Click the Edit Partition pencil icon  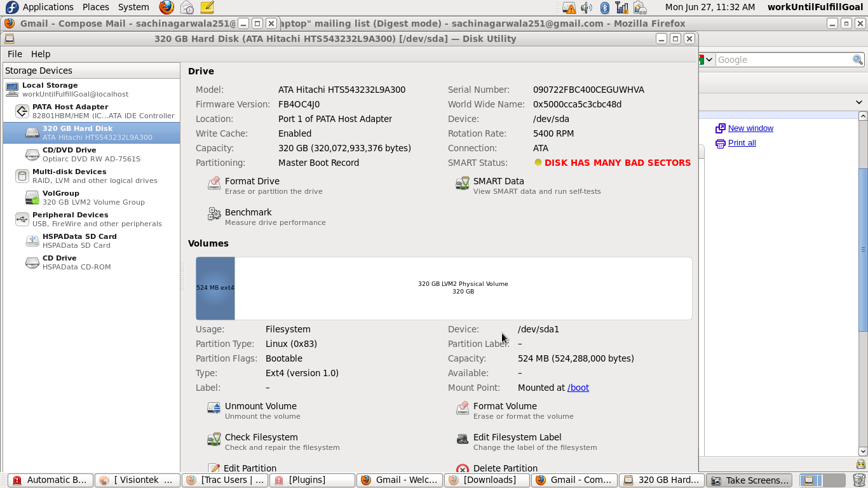pos(214,468)
